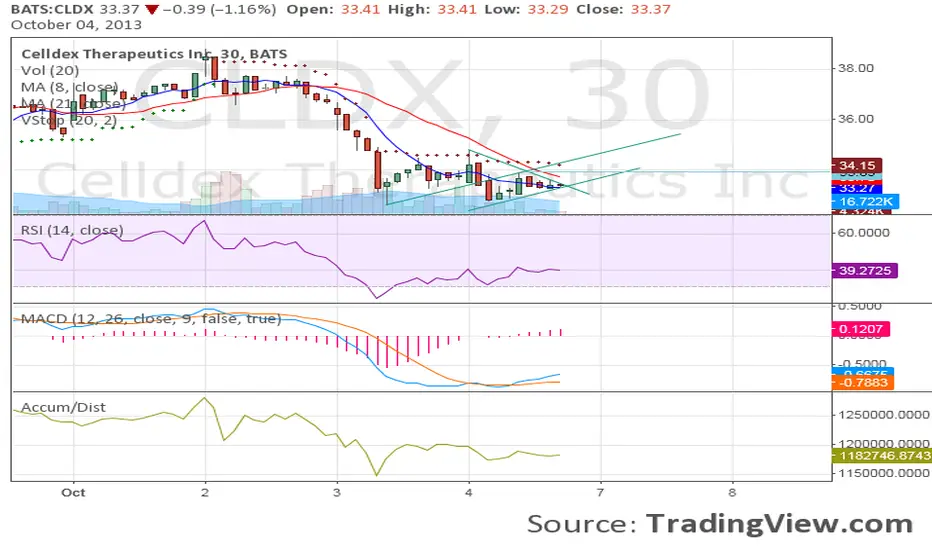Click the High value 33.41
This screenshot has height=550, width=932.
coord(457,10)
